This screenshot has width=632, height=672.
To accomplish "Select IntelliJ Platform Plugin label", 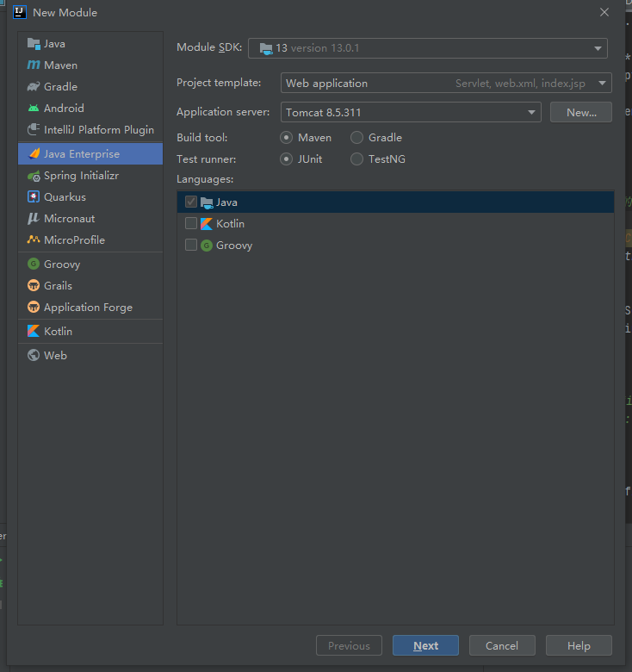I will pyautogui.click(x=99, y=130).
